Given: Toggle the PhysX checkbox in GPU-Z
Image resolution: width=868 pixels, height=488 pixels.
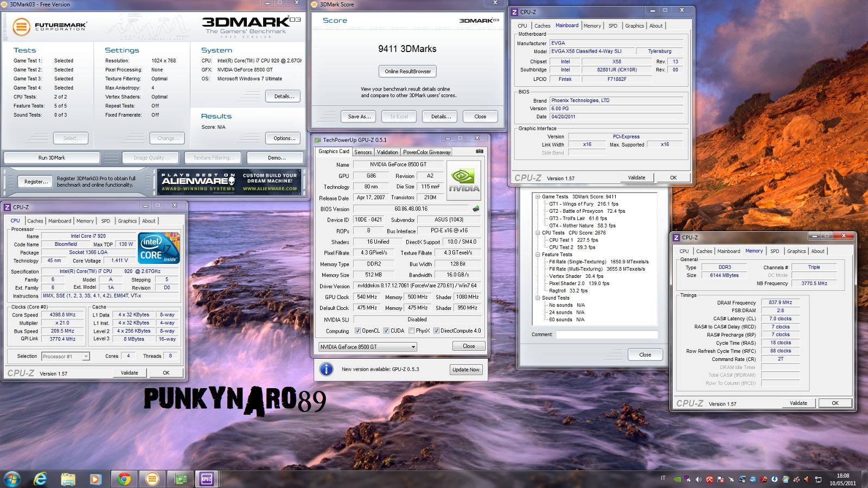Looking at the screenshot, I should [412, 331].
